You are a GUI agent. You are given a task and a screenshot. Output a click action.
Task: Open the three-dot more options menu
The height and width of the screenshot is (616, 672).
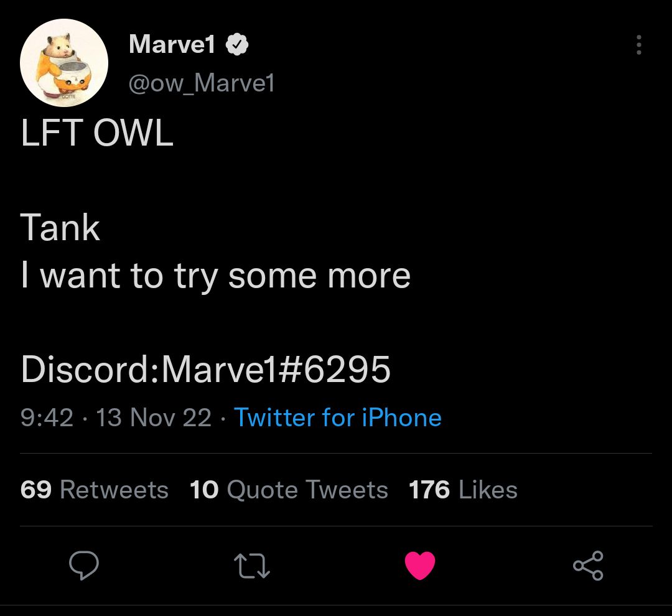pyautogui.click(x=638, y=46)
